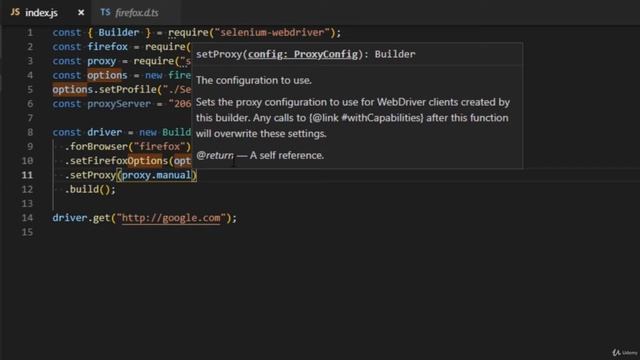Click line number 11 in the gutter
Screen dimensions: 640x360
27,175
